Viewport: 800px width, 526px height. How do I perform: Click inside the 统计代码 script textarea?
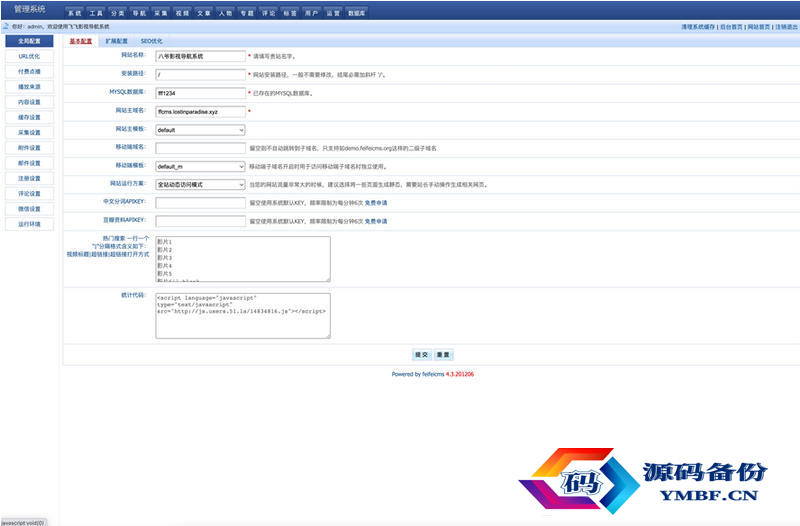pos(243,315)
